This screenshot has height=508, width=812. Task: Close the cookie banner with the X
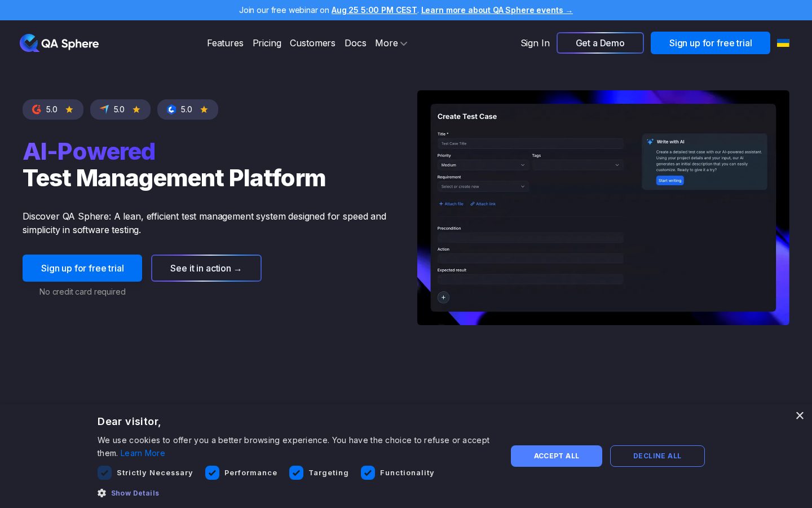(x=800, y=415)
